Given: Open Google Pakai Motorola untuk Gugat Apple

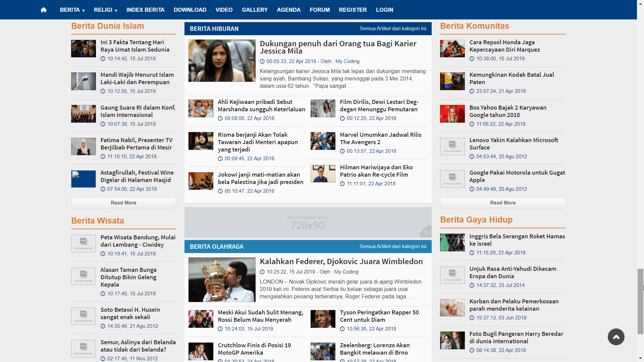Looking at the screenshot, I should tap(517, 176).
